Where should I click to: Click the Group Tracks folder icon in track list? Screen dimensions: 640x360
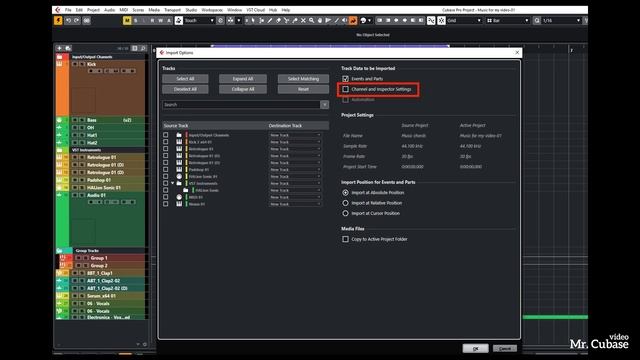click(60, 251)
